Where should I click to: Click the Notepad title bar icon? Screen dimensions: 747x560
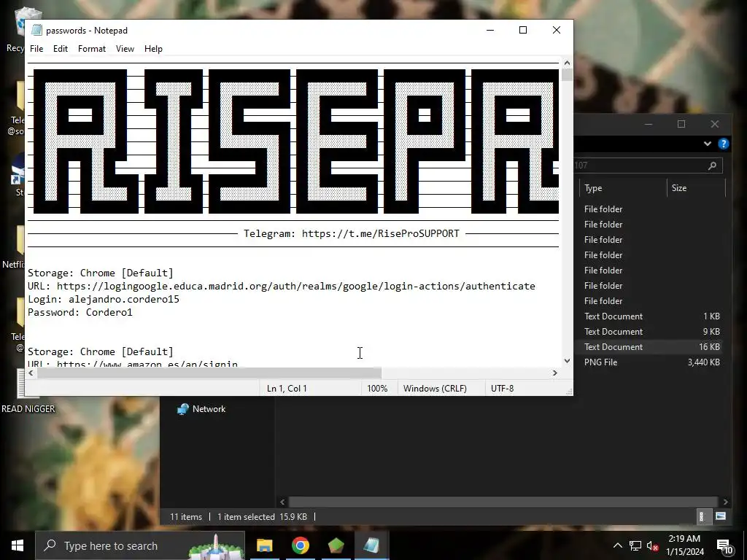36,30
